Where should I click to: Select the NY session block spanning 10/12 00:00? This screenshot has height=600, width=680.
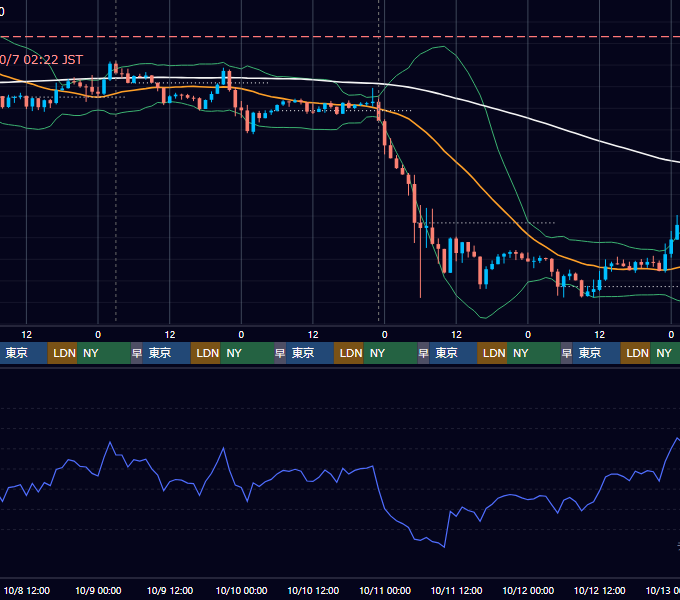click(x=533, y=353)
